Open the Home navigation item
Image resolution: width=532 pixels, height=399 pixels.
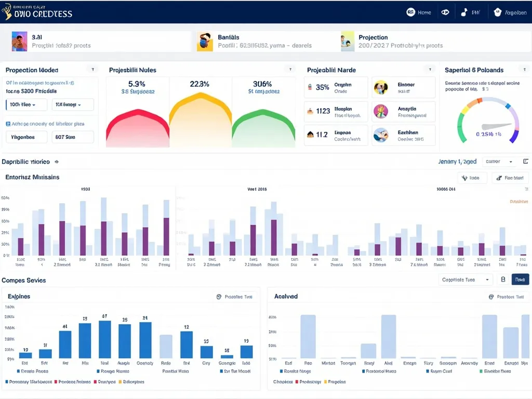point(419,12)
